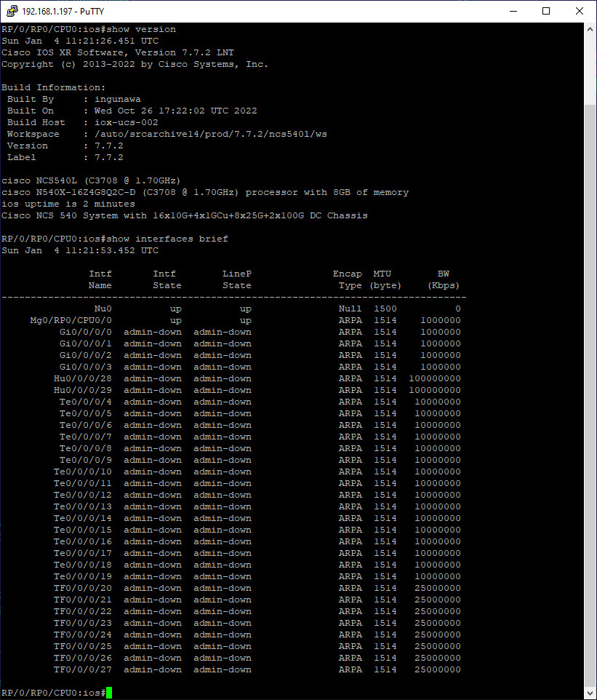Click the TF0/0/0/27 interface entry
The height and width of the screenshot is (700, 597).
click(82, 669)
